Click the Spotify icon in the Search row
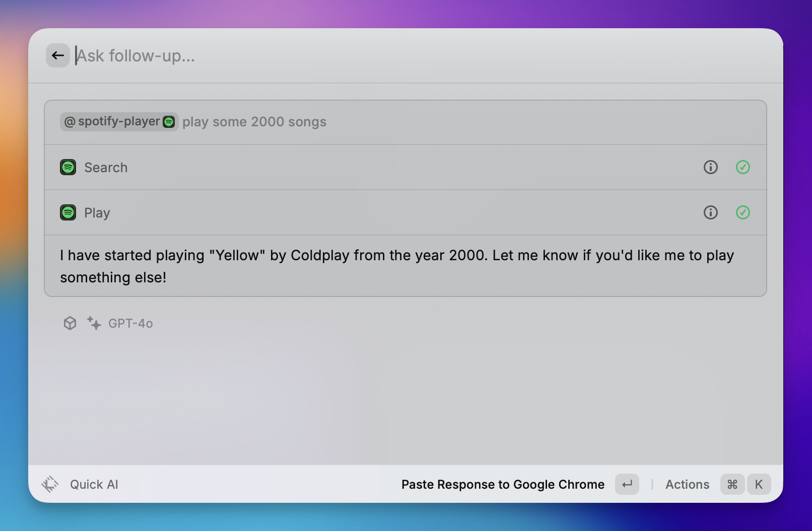This screenshot has height=531, width=812. [68, 167]
